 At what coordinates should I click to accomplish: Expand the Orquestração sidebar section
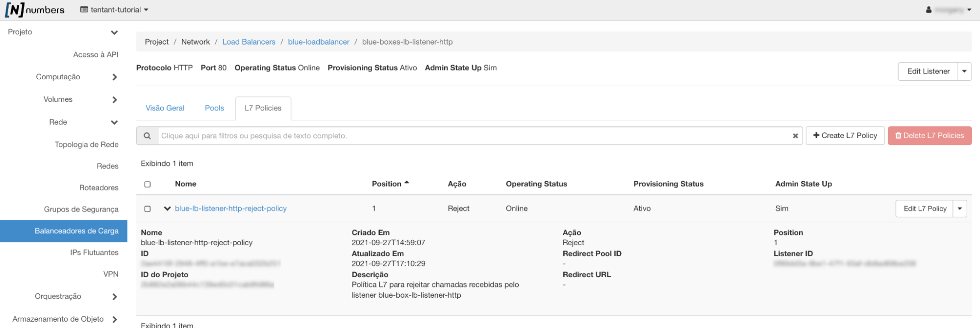point(114,297)
